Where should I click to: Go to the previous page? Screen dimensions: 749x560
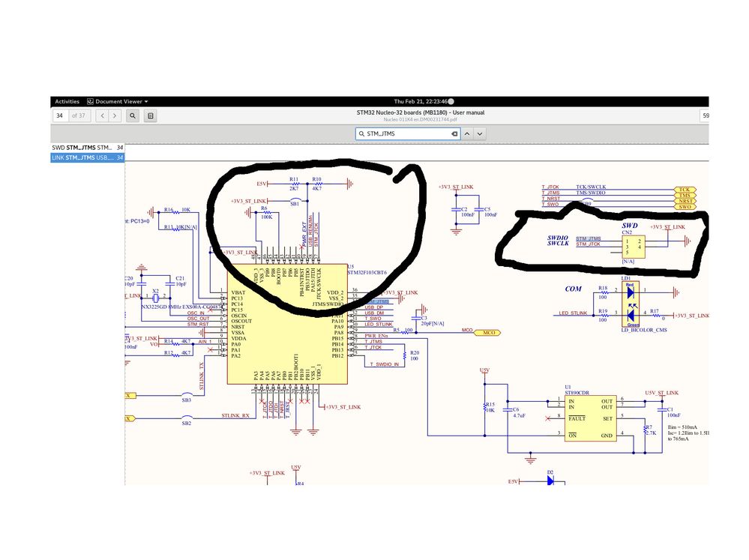point(102,115)
